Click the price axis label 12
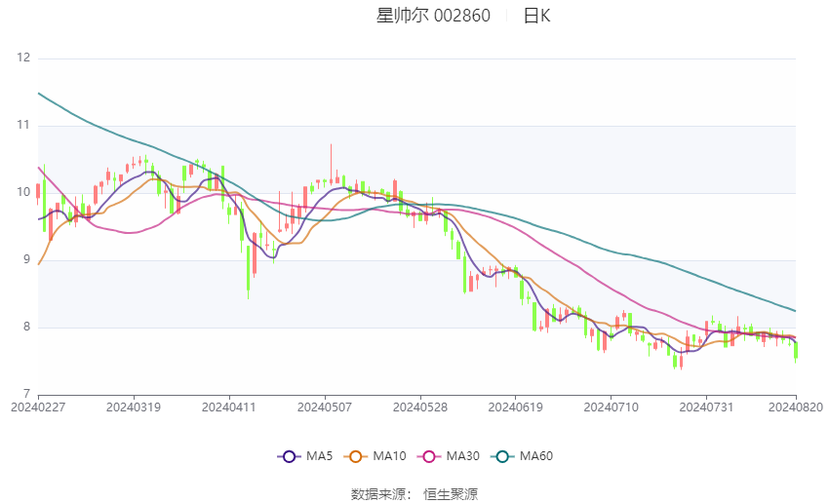The width and height of the screenshot is (829, 504). 23,58
